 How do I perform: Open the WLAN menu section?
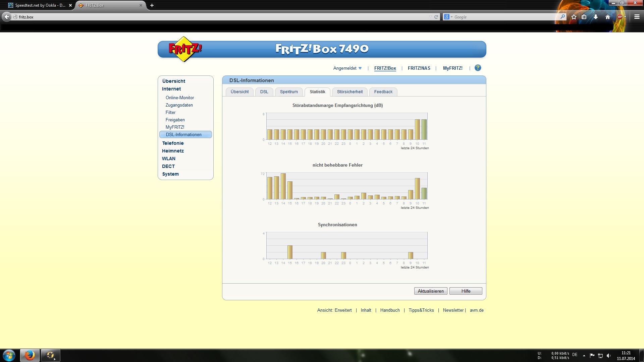point(168,159)
